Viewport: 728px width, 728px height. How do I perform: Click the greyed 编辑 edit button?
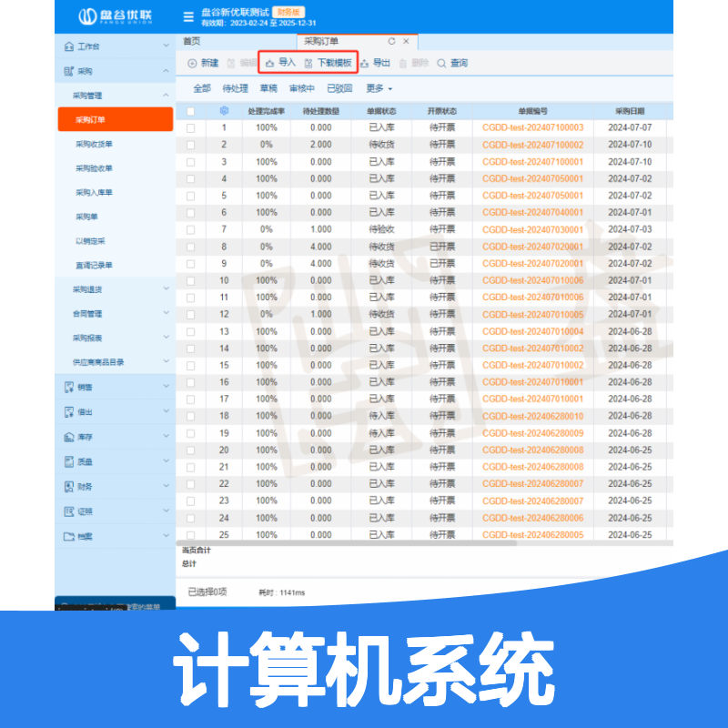click(241, 63)
